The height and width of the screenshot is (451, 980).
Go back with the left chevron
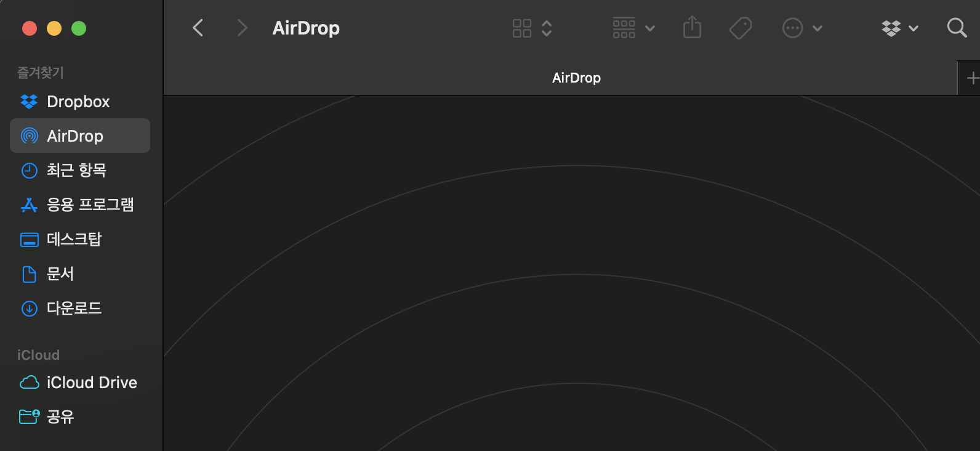click(198, 28)
